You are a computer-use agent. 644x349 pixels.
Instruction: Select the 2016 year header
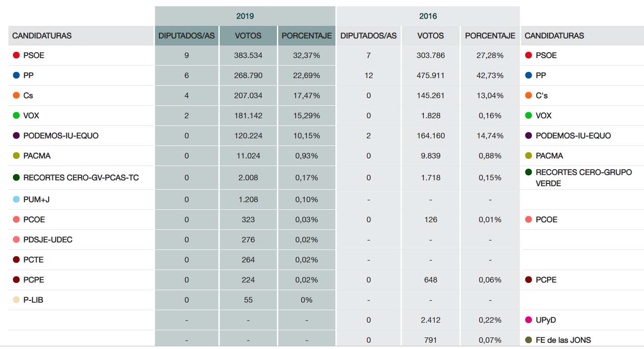(x=428, y=16)
